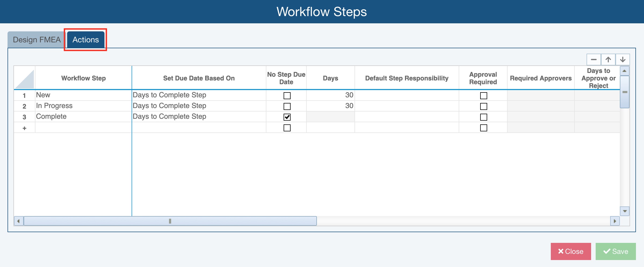Click the horizontal scrollbar thumb

click(x=170, y=221)
